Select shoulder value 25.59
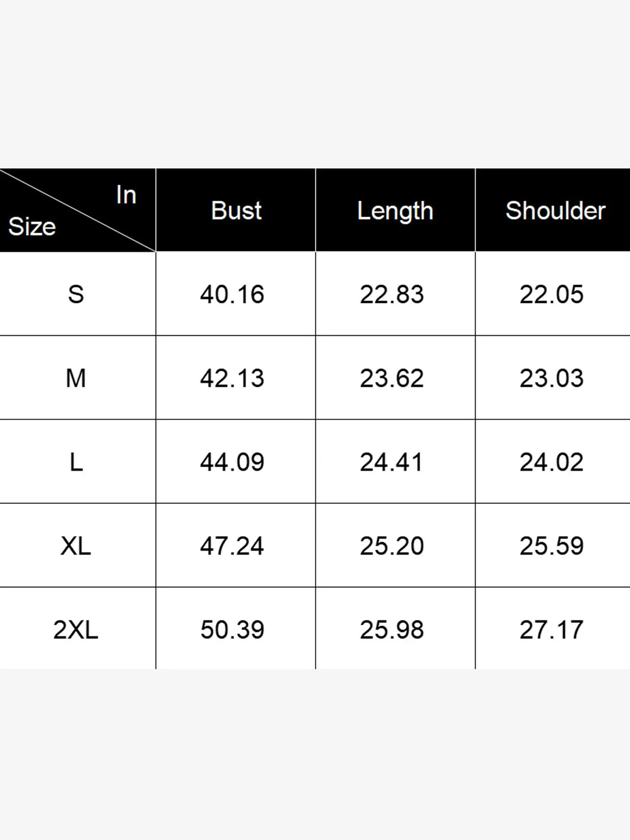The height and width of the screenshot is (840, 630). click(x=551, y=546)
